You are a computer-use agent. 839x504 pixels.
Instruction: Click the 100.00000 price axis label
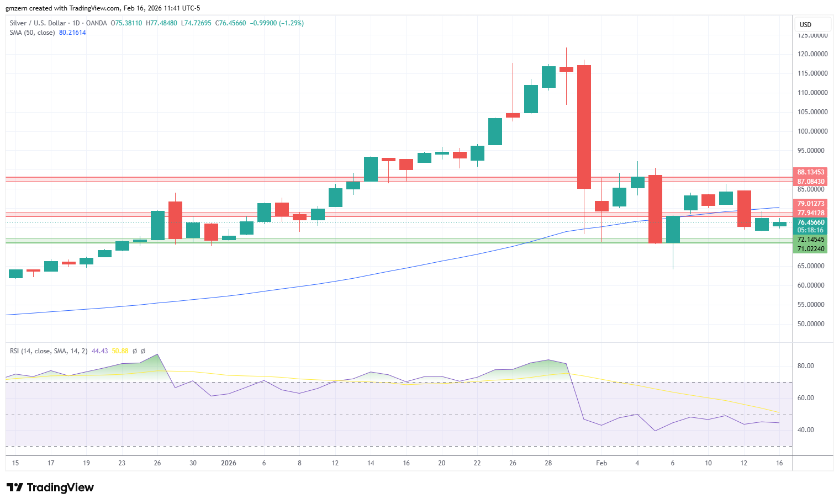pos(812,131)
